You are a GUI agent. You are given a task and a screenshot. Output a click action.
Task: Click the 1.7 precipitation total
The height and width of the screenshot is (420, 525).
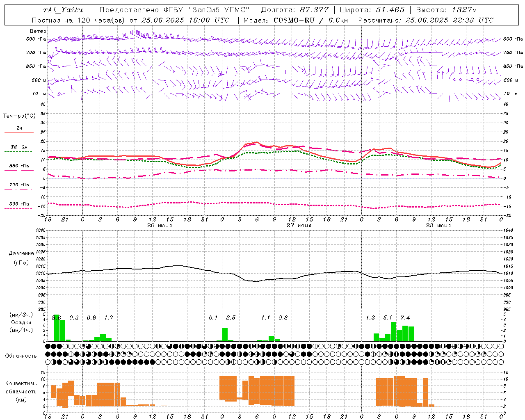[x=109, y=317]
